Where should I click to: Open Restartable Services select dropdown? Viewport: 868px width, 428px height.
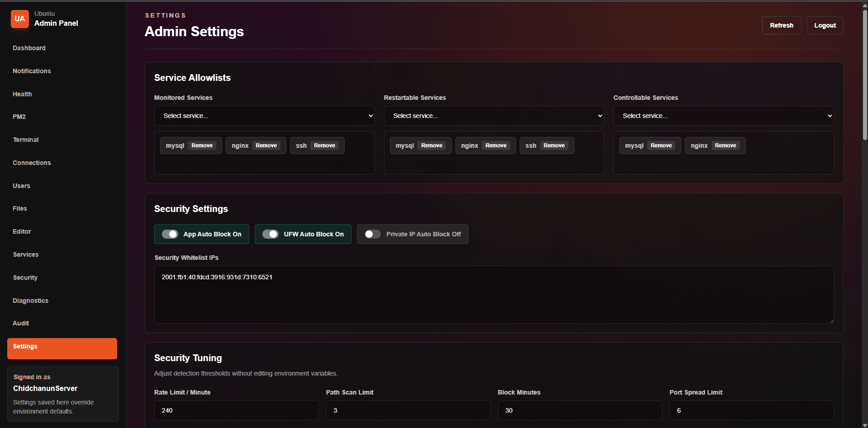(494, 116)
